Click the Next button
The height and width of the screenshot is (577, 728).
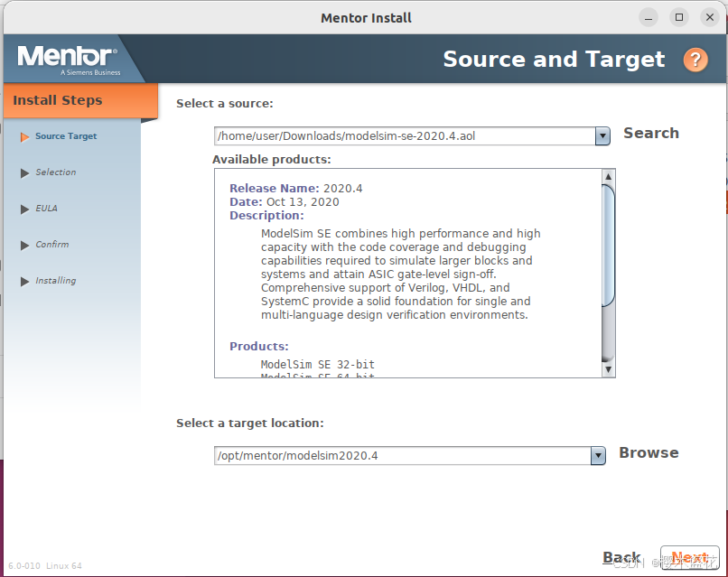pyautogui.click(x=689, y=557)
